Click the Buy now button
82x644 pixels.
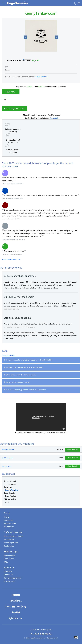pyautogui.click(x=11, y=92)
